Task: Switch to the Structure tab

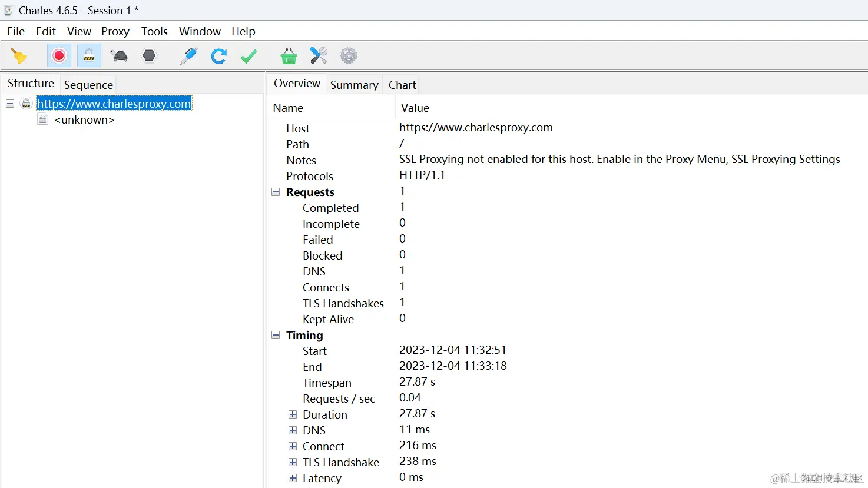Action: (x=31, y=84)
